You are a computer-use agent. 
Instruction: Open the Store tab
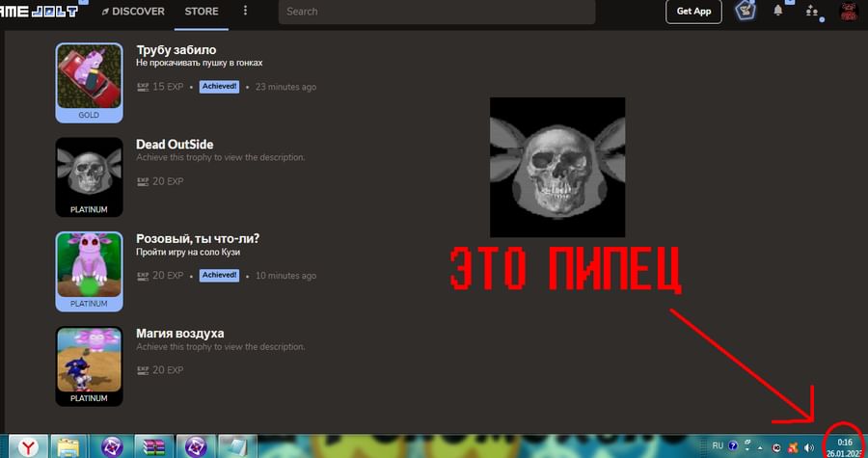(202, 11)
